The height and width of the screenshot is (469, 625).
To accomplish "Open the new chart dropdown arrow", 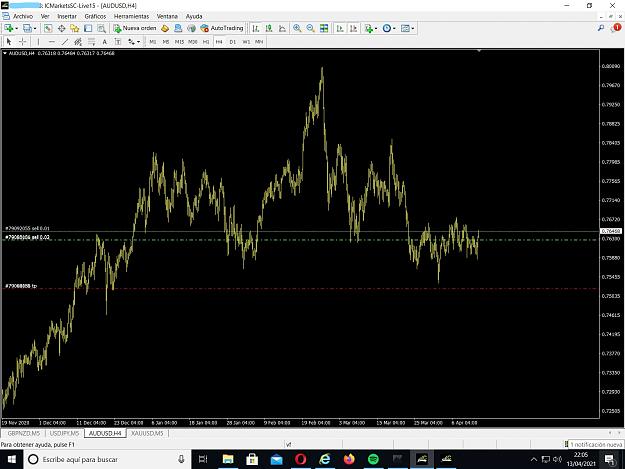I will tap(16, 29).
